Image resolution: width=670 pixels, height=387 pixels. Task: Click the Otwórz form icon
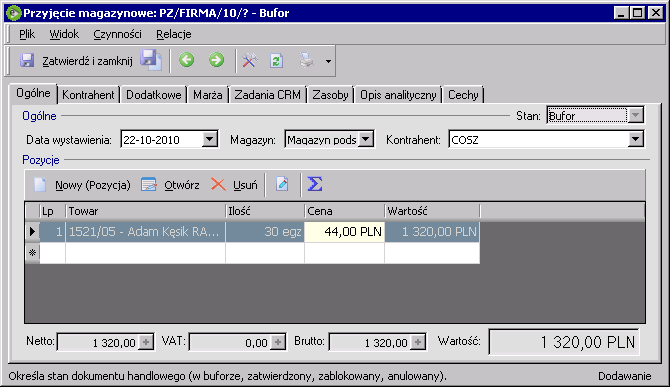[149, 185]
